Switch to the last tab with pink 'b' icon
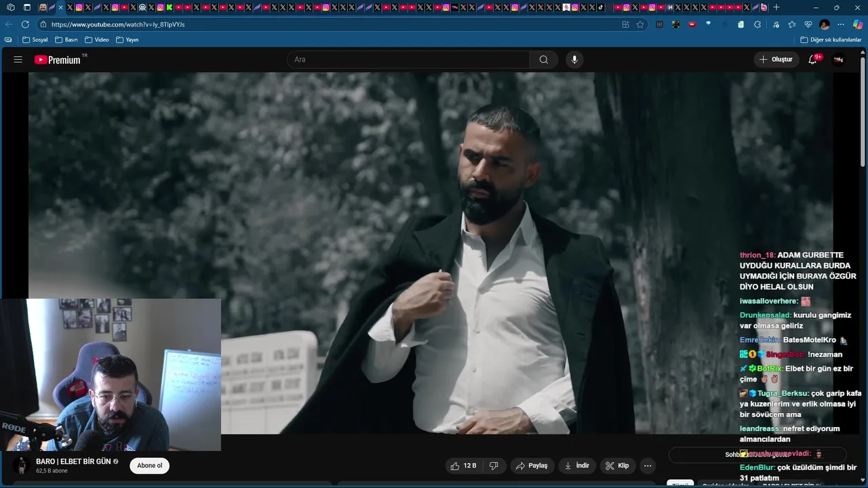Screen dimensions: 868x488 (764, 7)
